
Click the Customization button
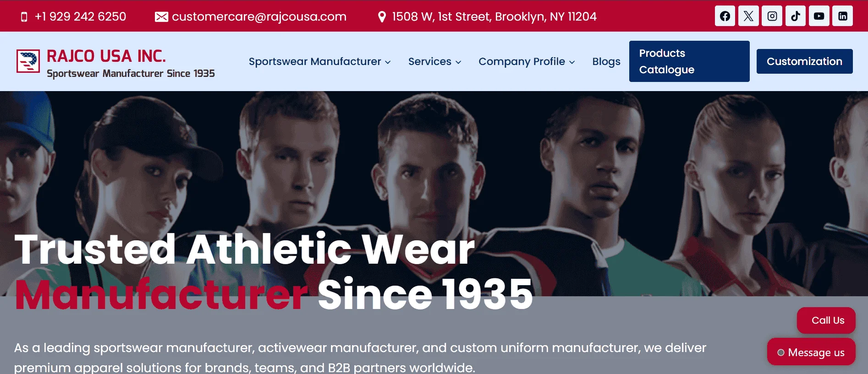(x=804, y=61)
